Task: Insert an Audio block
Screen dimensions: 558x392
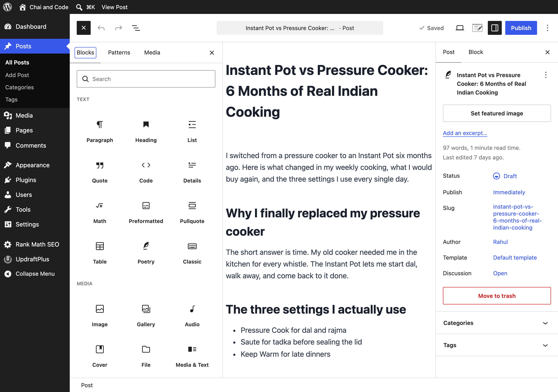Action: pyautogui.click(x=192, y=316)
